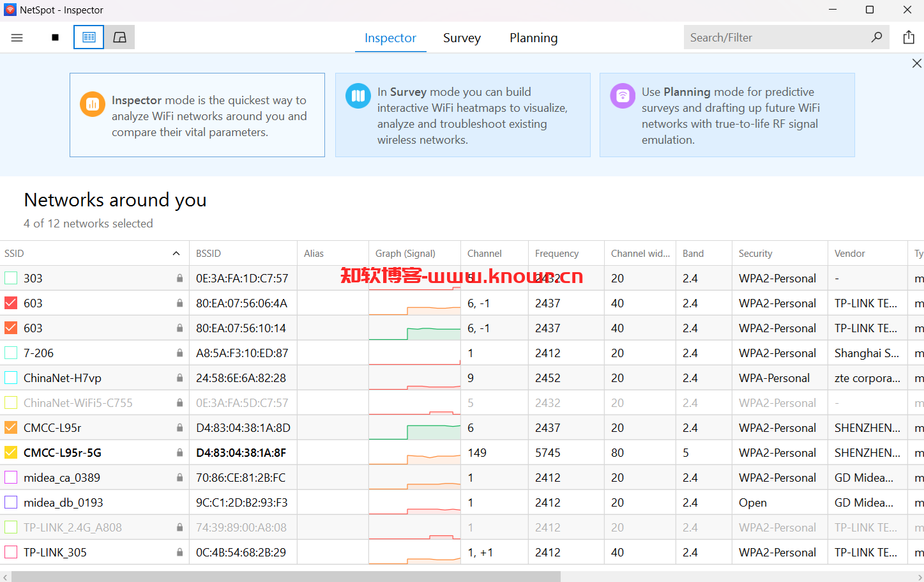The image size is (924, 582).
Task: Select the Survey mode info card
Action: [x=463, y=115]
